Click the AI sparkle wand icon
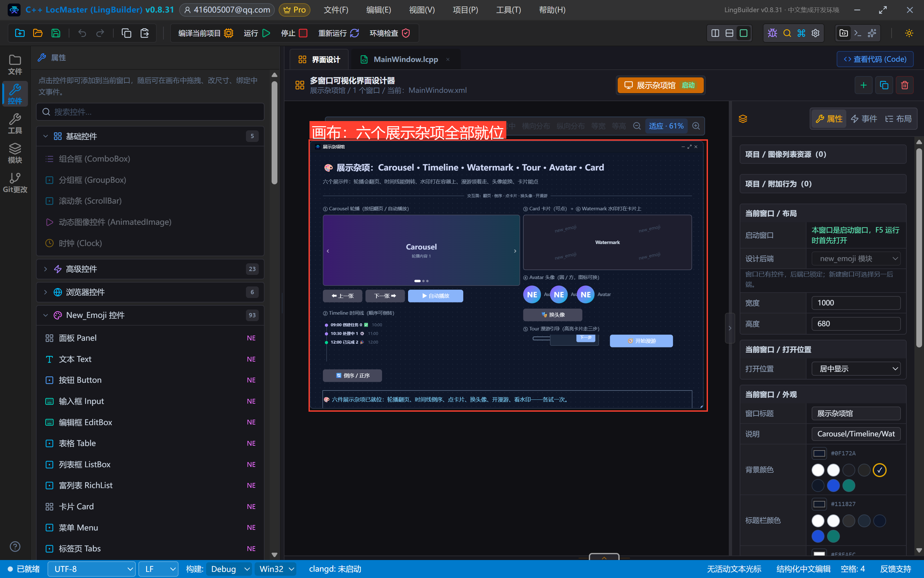This screenshot has height=578, width=924. coord(872,33)
